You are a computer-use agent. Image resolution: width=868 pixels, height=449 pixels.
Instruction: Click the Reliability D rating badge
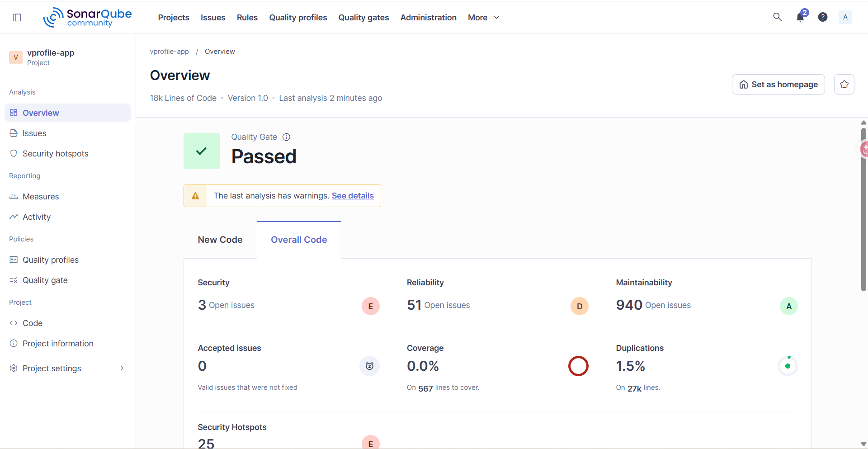click(x=580, y=307)
